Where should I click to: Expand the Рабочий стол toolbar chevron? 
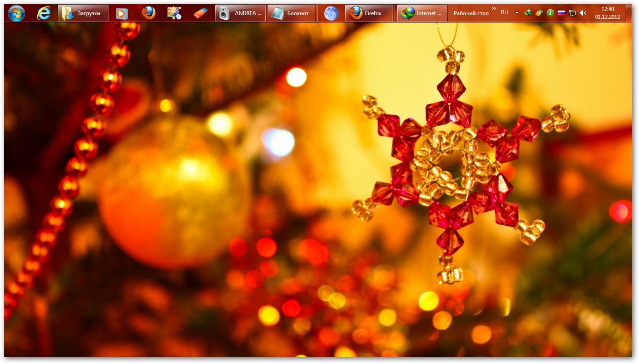[494, 9]
